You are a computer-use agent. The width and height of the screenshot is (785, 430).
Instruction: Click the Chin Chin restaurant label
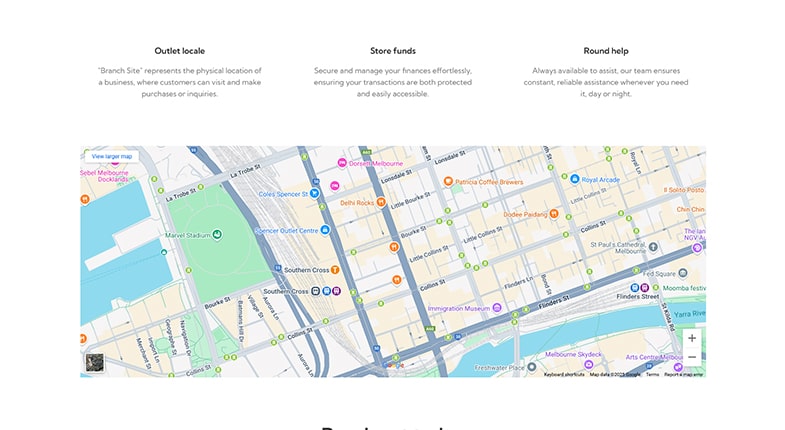690,209
